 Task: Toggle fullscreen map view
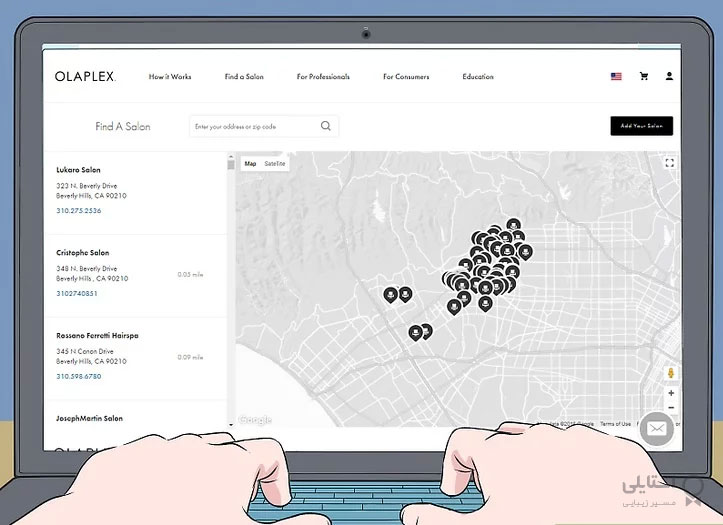tap(670, 162)
